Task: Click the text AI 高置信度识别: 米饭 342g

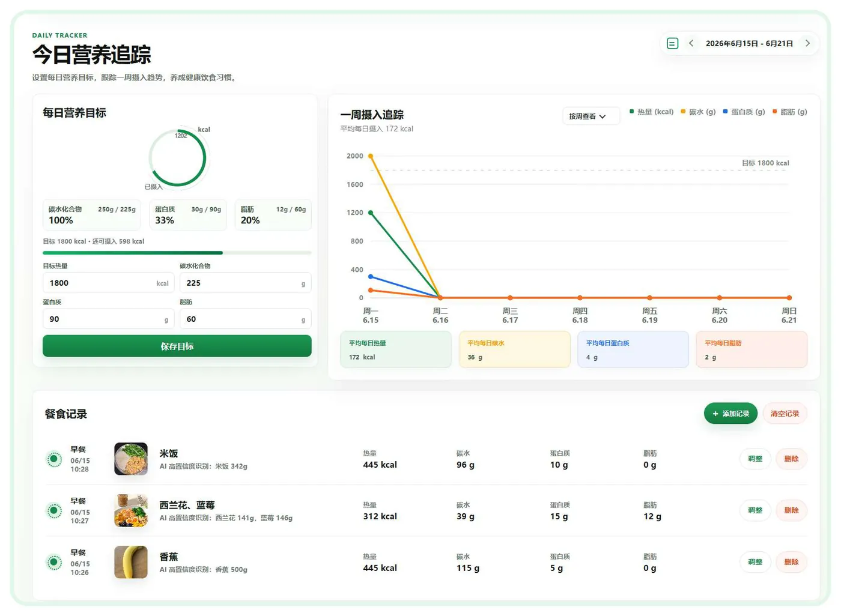Action: (203, 466)
